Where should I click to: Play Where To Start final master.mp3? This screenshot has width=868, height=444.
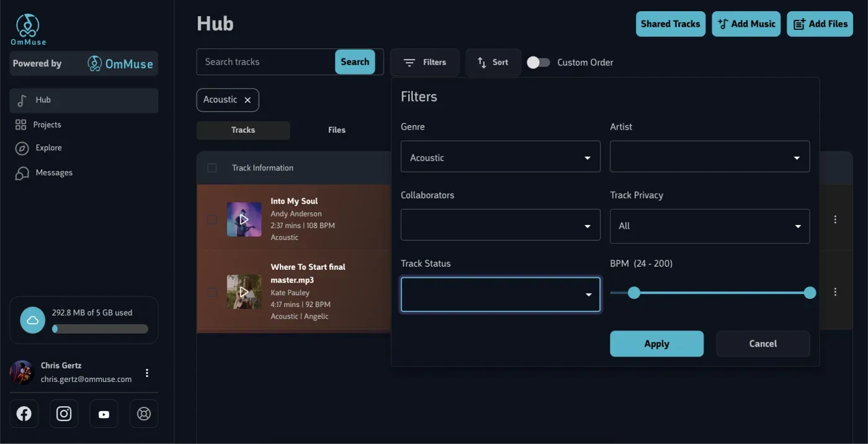coord(244,292)
